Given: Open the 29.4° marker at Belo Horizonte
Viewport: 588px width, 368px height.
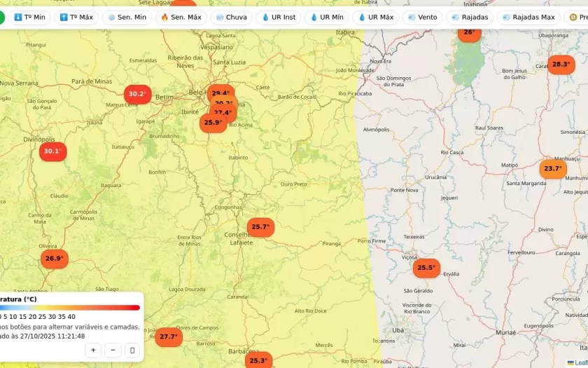Looking at the screenshot, I should [x=221, y=91].
